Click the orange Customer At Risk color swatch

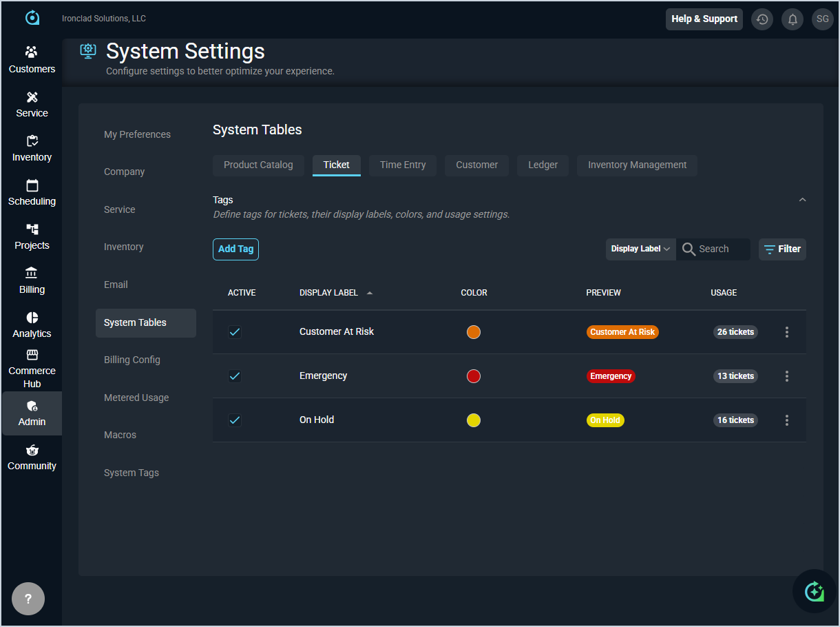474,332
